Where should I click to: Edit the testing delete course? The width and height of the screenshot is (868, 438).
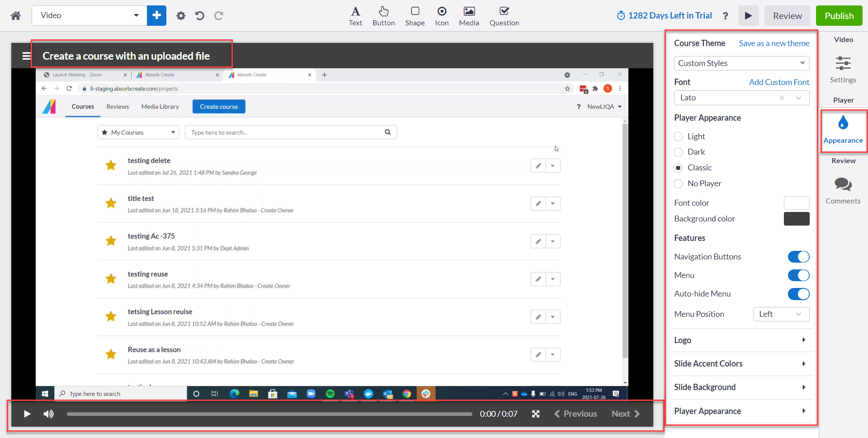pos(538,166)
